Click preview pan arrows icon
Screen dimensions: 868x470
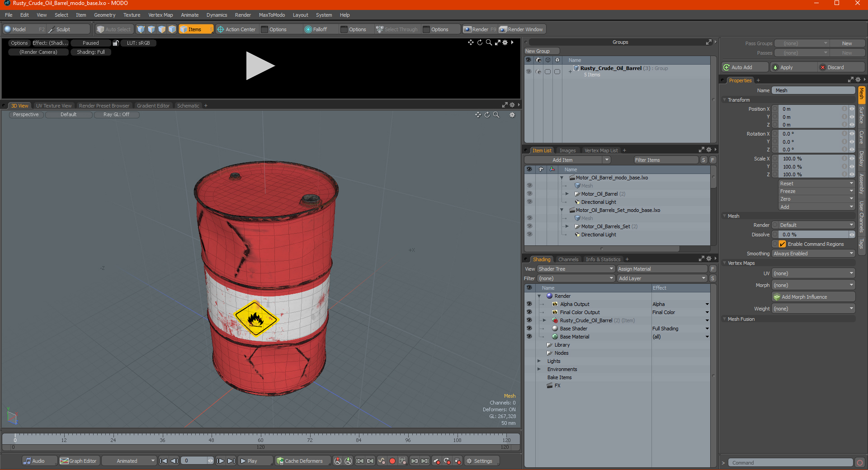471,42
